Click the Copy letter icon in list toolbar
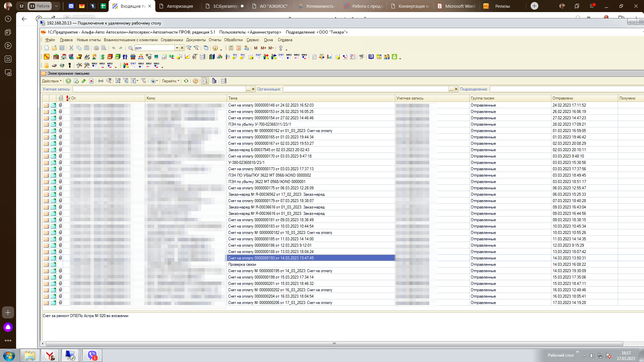Screen dimensions: 644x362 point(76,81)
